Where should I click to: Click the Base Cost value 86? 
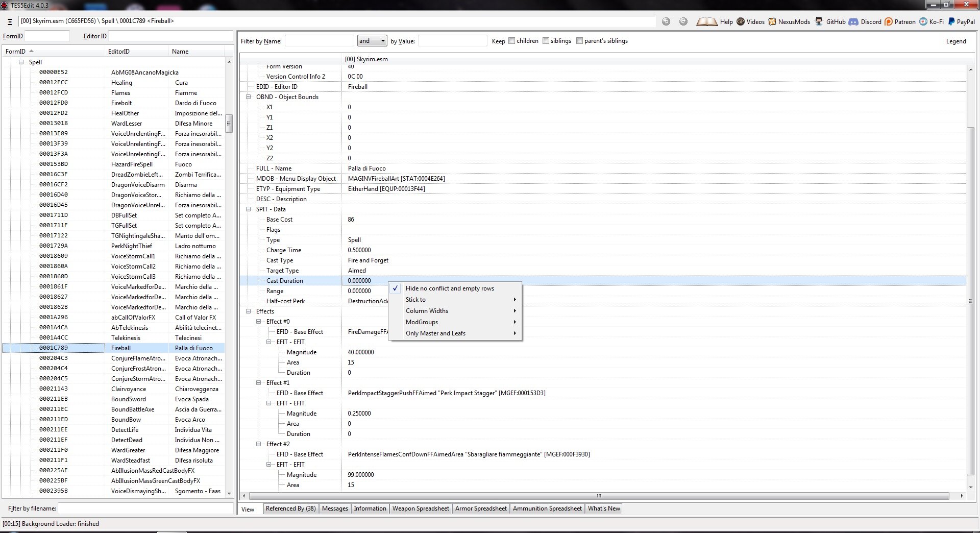click(351, 220)
